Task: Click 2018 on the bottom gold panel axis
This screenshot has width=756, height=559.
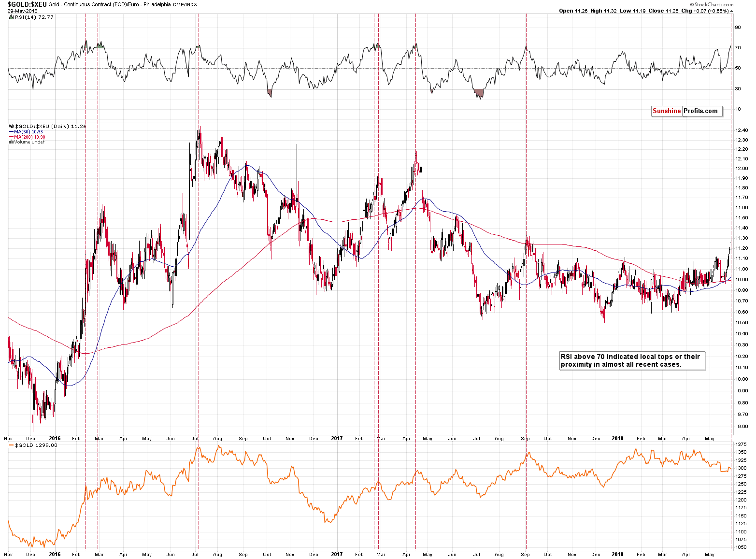Action: pos(617,555)
